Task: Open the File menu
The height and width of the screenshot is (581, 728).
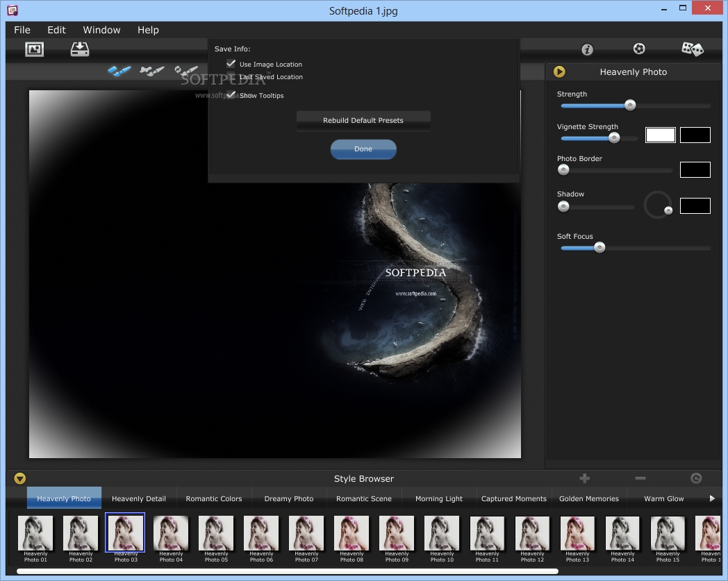Action: [22, 30]
